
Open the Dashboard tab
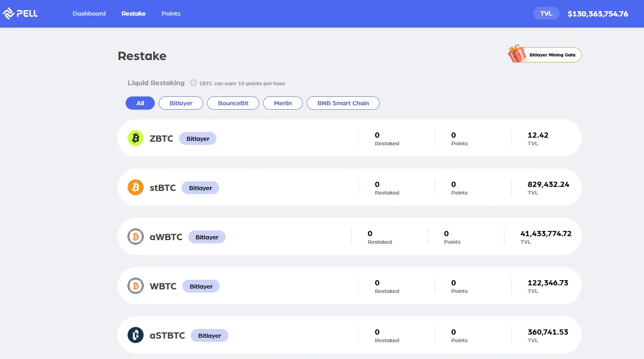tap(89, 14)
